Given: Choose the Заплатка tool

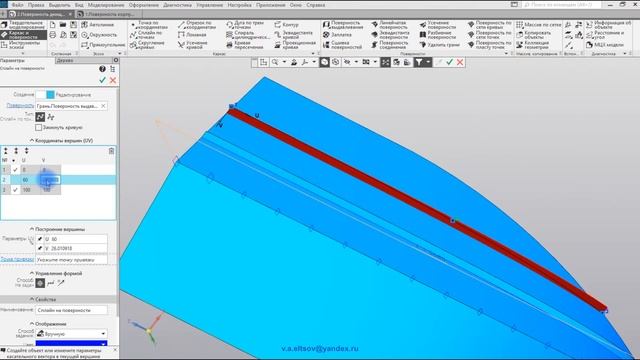Looking at the screenshot, I should point(338,35).
